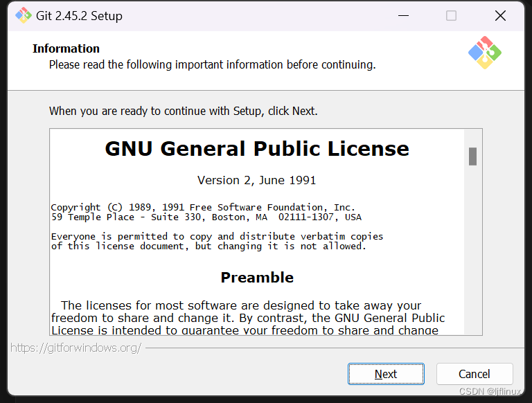Screen dimensions: 532x403
Task: Click the 'GNU General Public License' heading
Action: point(257,149)
